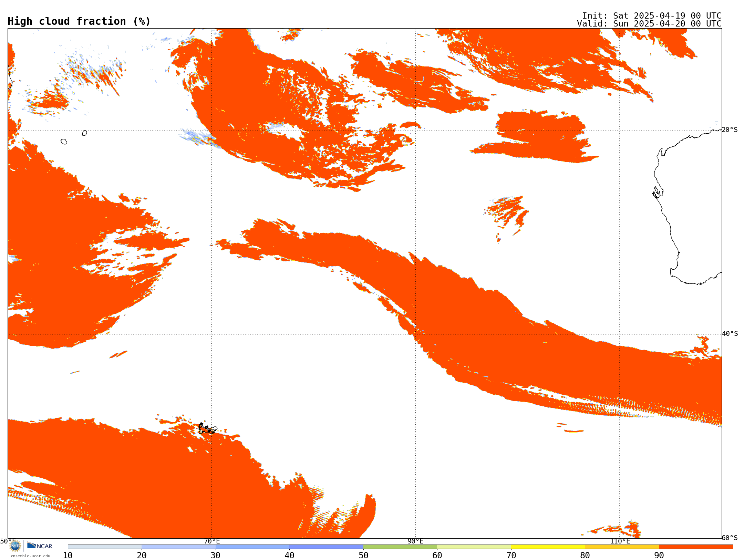
Task: Pick the orange-red 90+ colorbar swatch
Action: click(x=696, y=547)
